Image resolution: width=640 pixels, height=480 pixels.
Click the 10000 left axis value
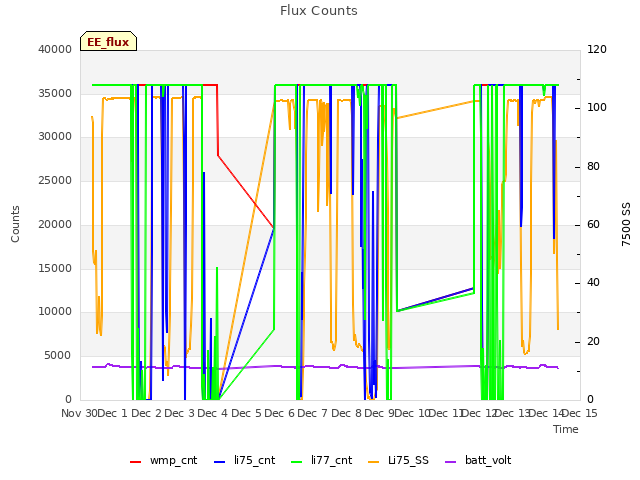[x=55, y=311]
